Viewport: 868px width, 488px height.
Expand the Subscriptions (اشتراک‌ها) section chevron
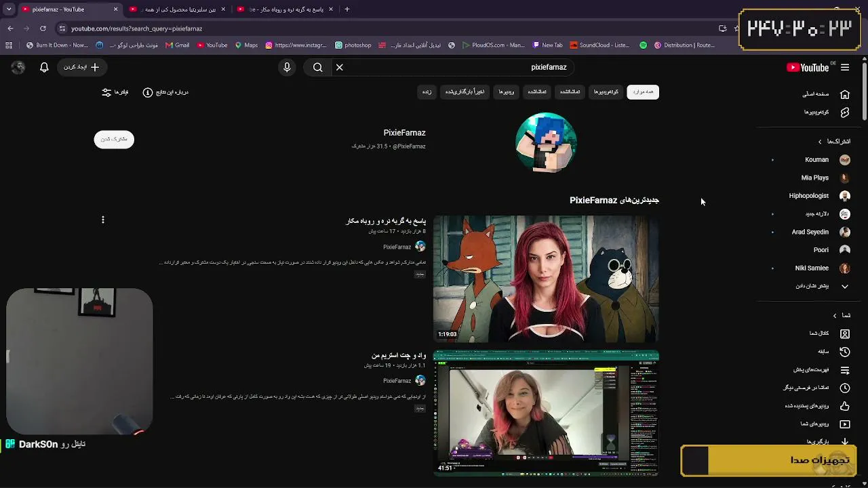coord(820,142)
